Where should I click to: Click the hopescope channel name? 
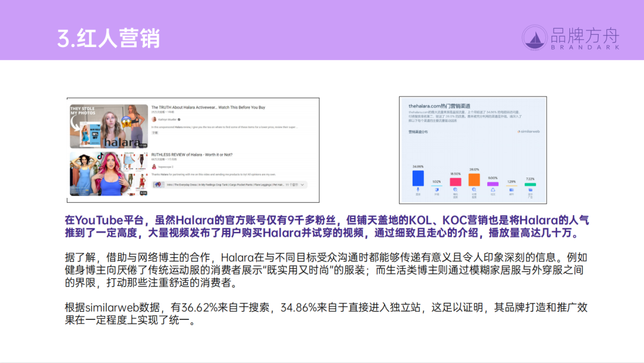pyautogui.click(x=166, y=167)
